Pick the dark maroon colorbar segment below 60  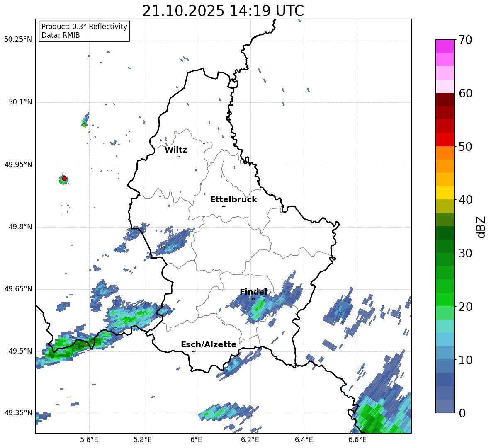445,99
